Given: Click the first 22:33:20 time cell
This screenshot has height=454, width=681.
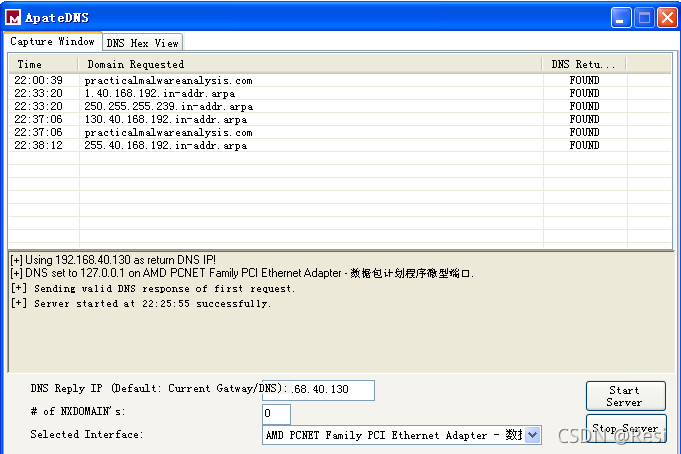Looking at the screenshot, I should point(39,93).
